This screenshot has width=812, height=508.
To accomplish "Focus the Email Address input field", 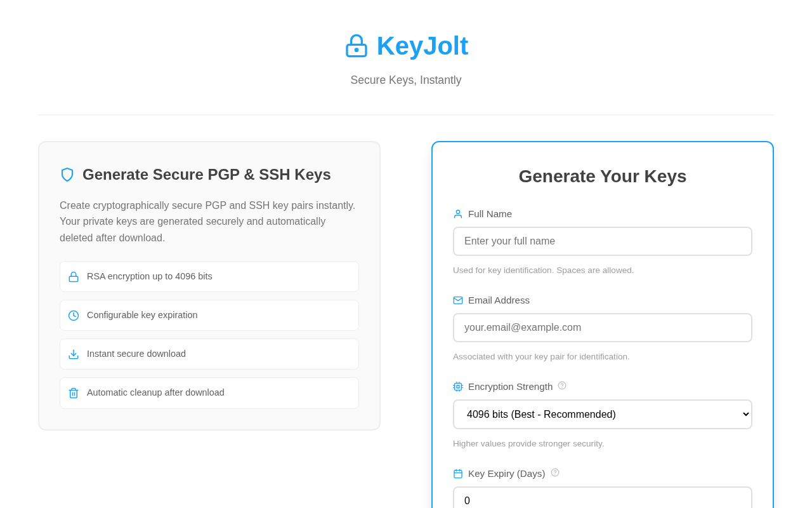I will (602, 328).
